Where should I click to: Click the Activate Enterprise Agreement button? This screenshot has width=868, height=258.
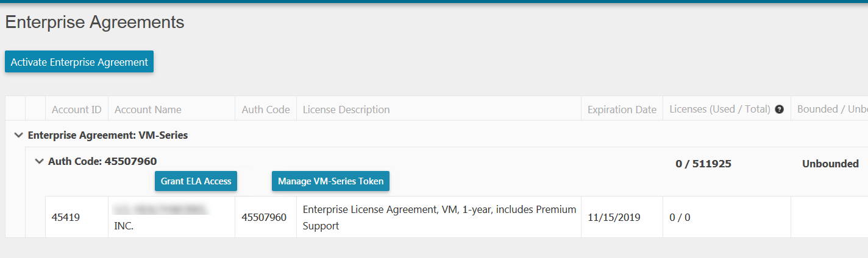click(79, 62)
